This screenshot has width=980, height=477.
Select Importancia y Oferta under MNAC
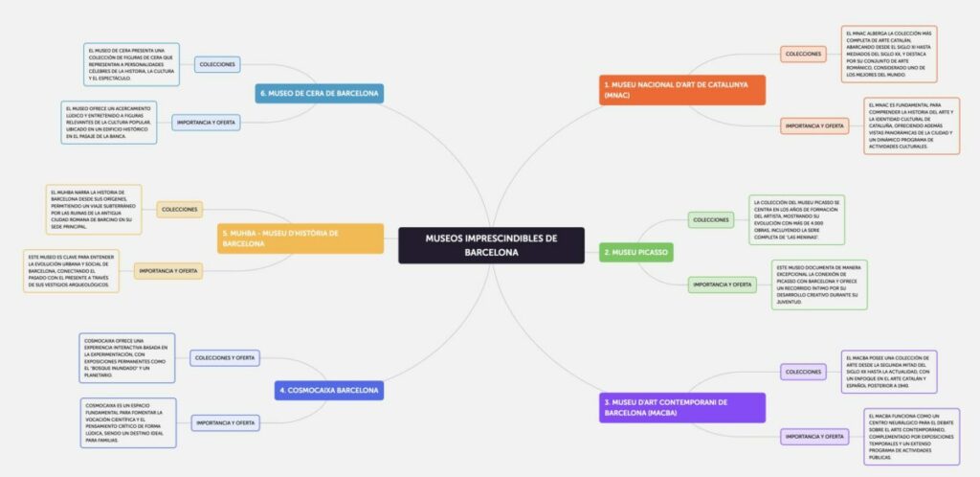tap(813, 125)
